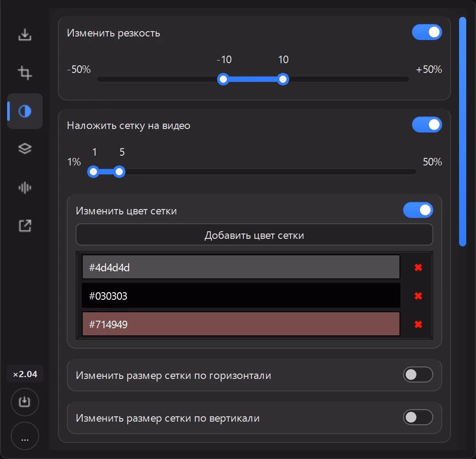Select the contrast filters sidebar icon
Screen dimensions: 476x459
(x=25, y=111)
